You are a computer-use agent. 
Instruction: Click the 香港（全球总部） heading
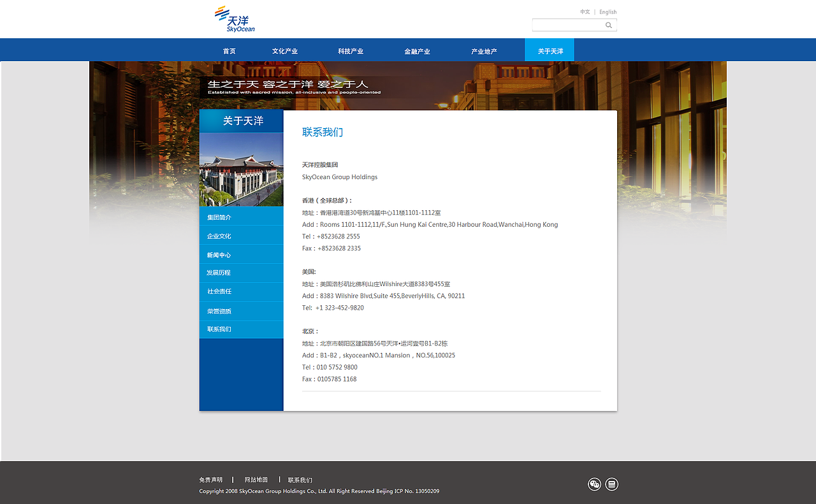coord(327,201)
